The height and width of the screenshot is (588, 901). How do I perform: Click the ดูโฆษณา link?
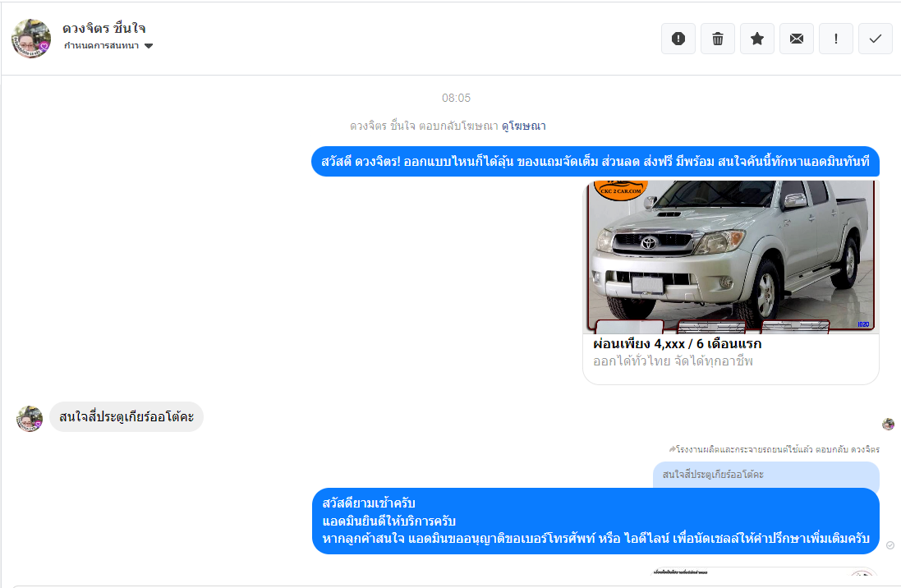(523, 126)
